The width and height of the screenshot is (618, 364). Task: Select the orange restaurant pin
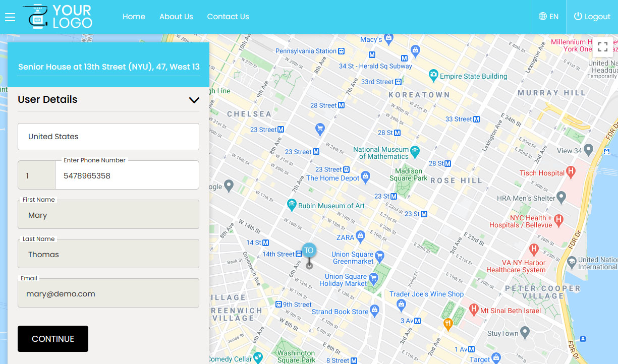pos(448,324)
